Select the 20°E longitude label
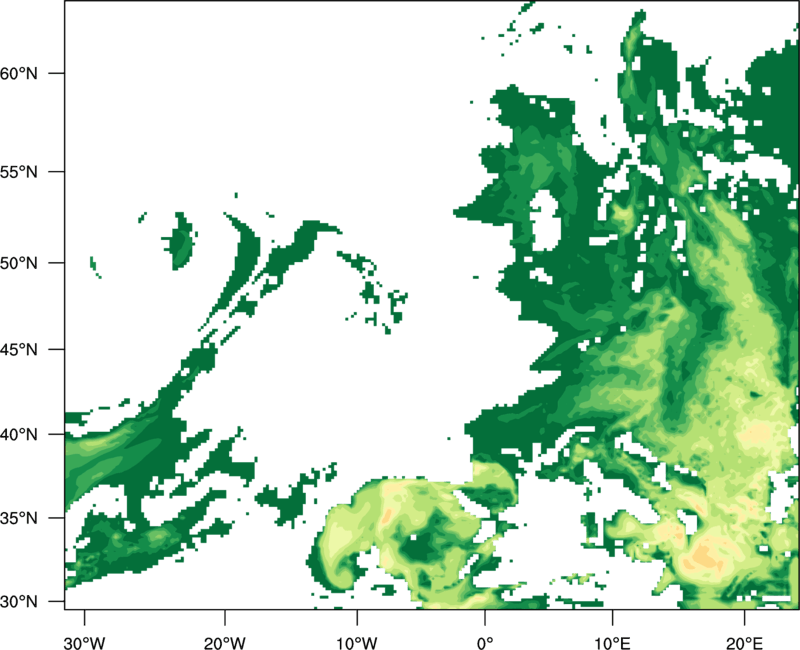The width and height of the screenshot is (800, 650). coord(744,643)
